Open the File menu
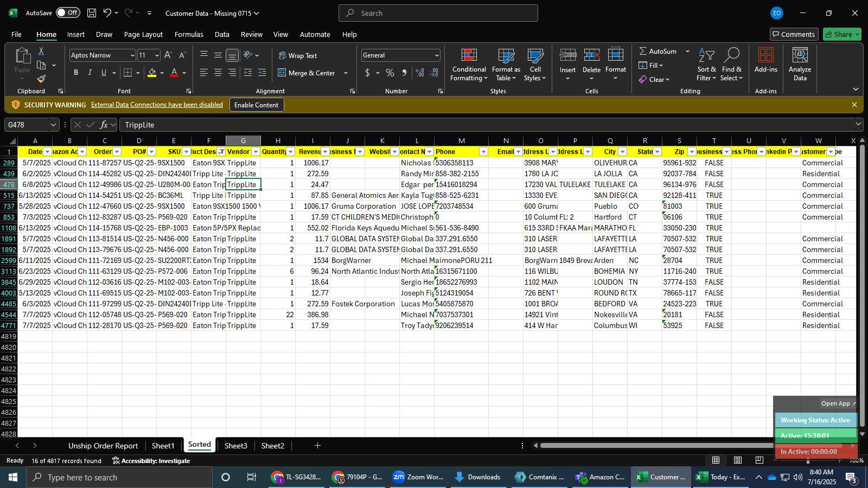This screenshot has height=488, width=868. coord(16,34)
